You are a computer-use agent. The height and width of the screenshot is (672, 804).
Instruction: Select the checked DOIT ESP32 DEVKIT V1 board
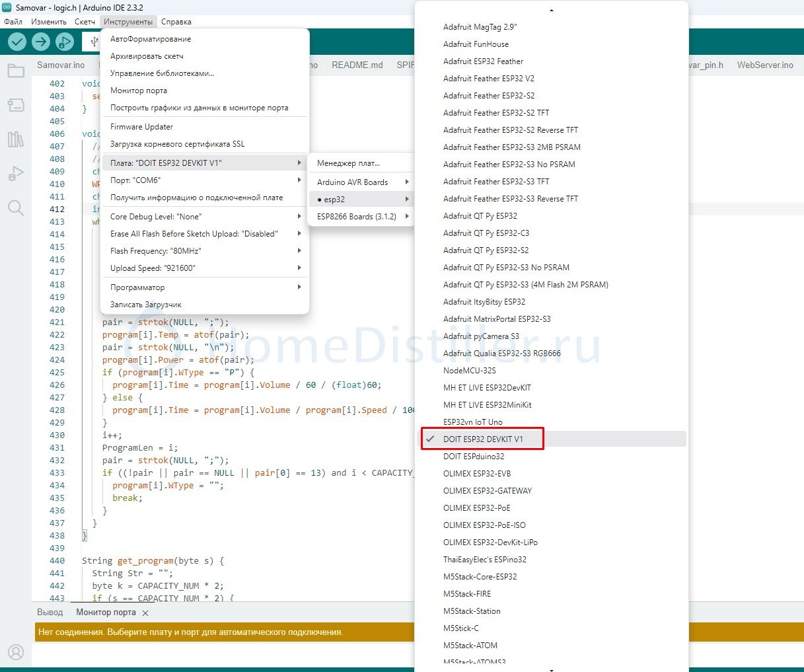(x=551, y=439)
